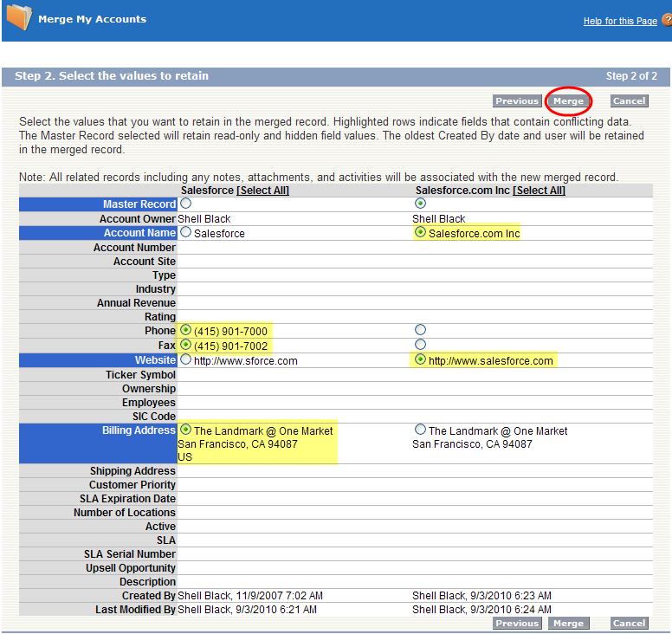Select Billing Address radio in Salesforce.com Inc column

420,430
